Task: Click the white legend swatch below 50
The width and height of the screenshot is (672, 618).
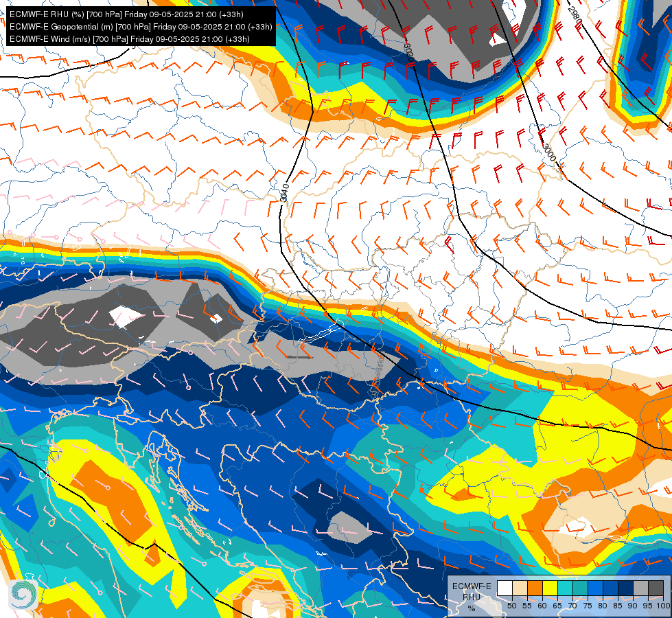Action: click(x=505, y=588)
